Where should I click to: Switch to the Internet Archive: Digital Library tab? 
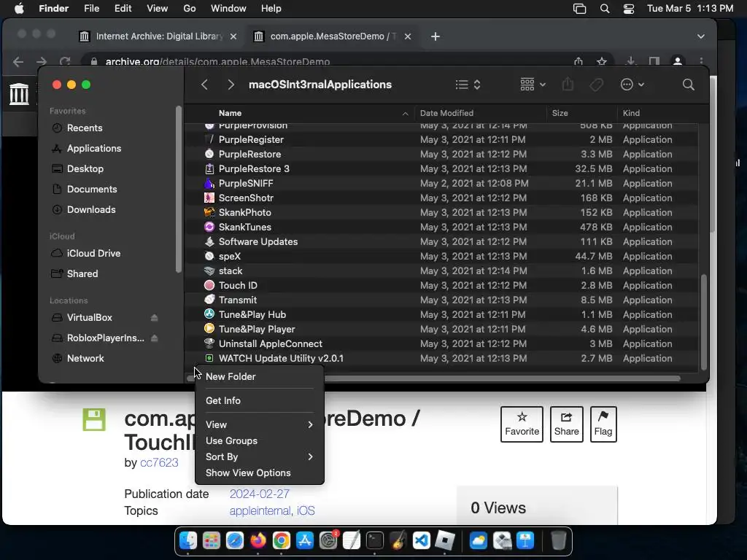point(158,36)
